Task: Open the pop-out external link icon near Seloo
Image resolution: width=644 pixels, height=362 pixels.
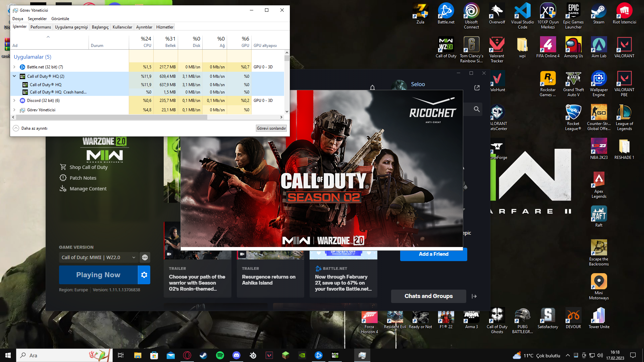Action: [477, 88]
